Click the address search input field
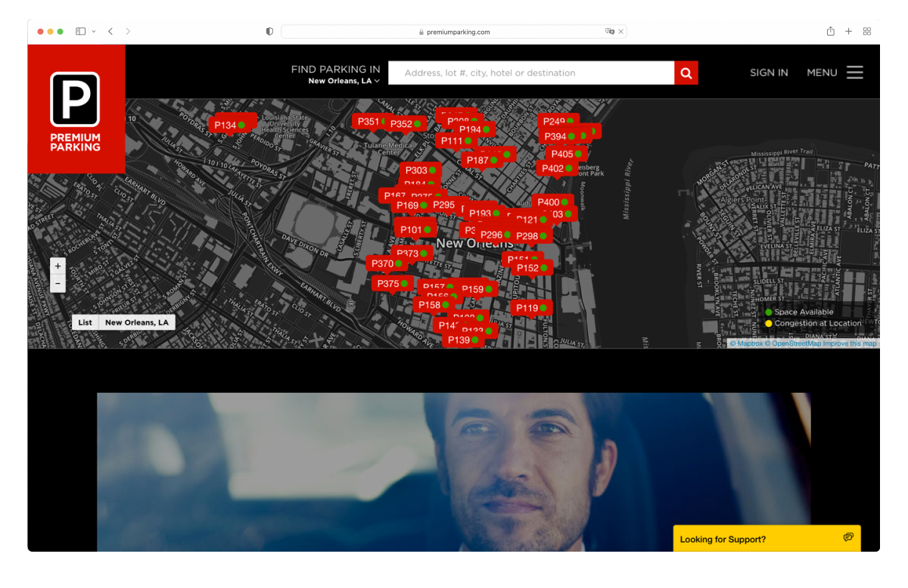The image size is (908, 588). (530, 73)
